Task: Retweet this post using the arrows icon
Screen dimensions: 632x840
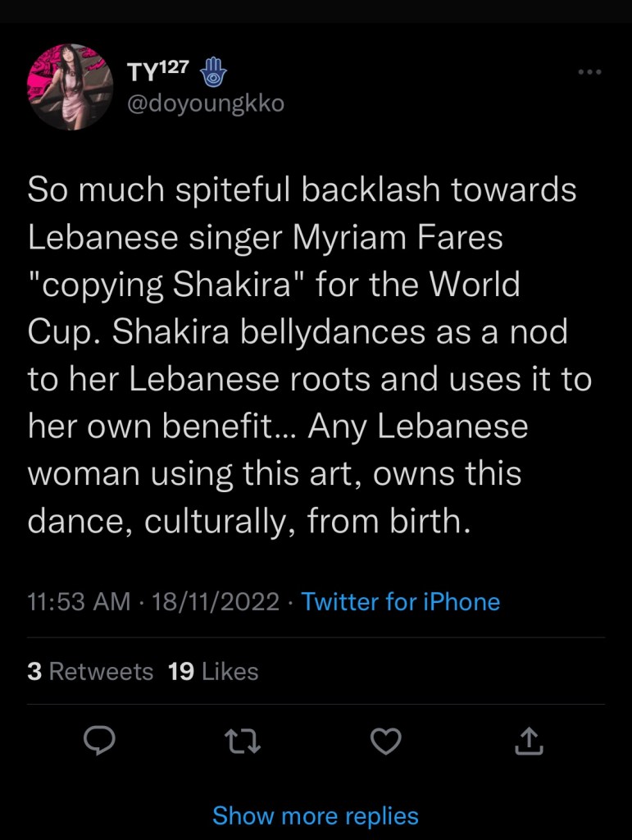Action: pos(242,743)
